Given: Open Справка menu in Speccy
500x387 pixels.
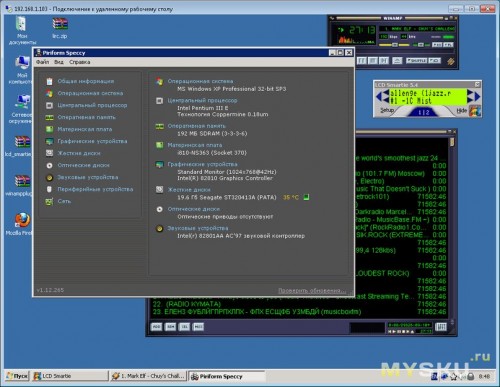Looking at the screenshot, I should click(x=80, y=62).
